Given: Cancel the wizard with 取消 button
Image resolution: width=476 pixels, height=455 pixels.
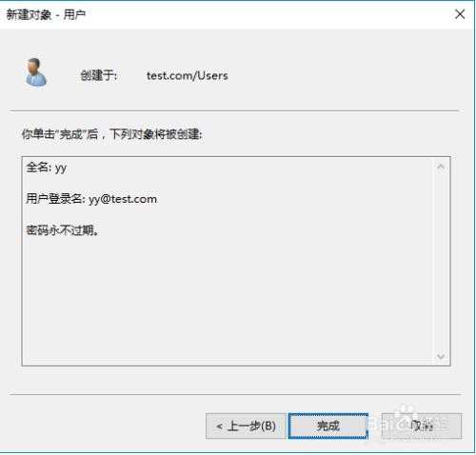Looking at the screenshot, I should pyautogui.click(x=422, y=425).
